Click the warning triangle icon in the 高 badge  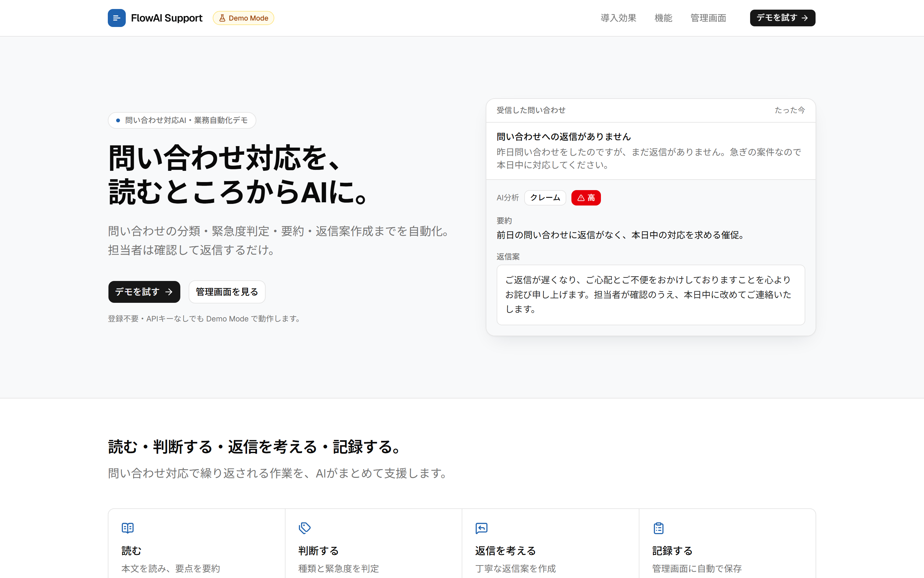coord(581,197)
